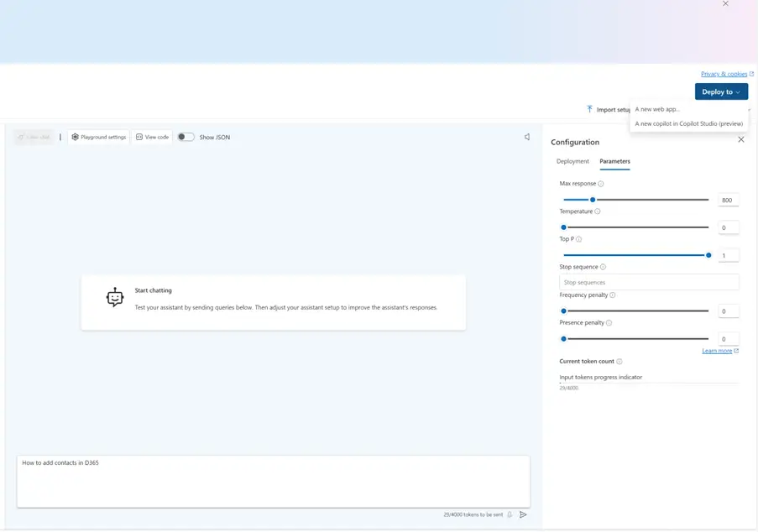This screenshot has width=758, height=532.
Task: Open Top P info tooltip icon
Action: [579, 239]
